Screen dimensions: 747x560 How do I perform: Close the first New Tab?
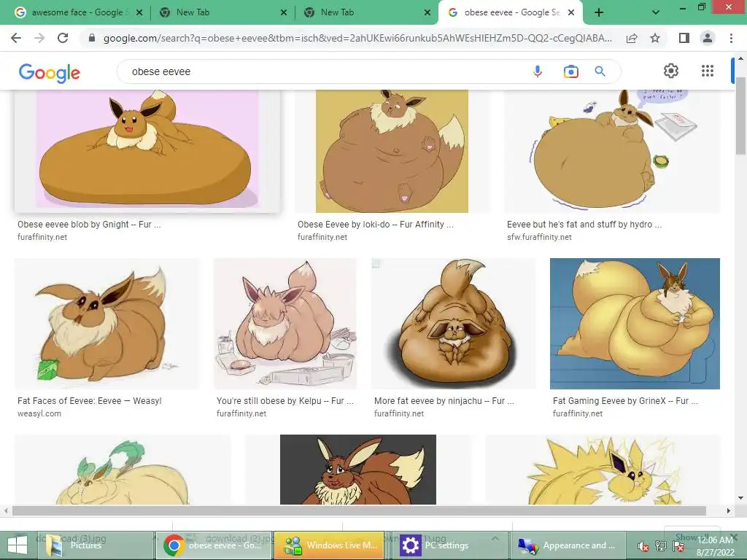[x=284, y=12]
